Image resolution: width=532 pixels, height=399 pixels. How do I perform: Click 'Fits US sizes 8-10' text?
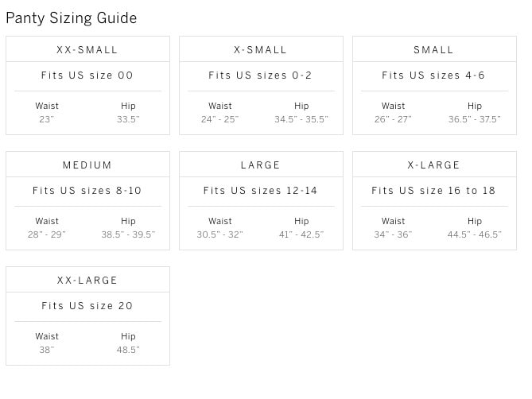[x=87, y=191]
